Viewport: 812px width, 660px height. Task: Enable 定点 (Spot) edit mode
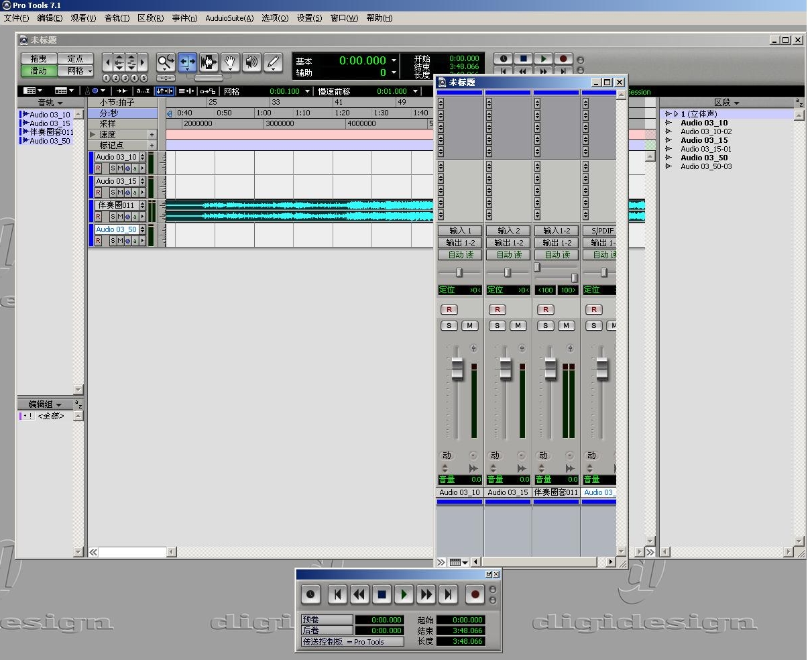tap(76, 59)
